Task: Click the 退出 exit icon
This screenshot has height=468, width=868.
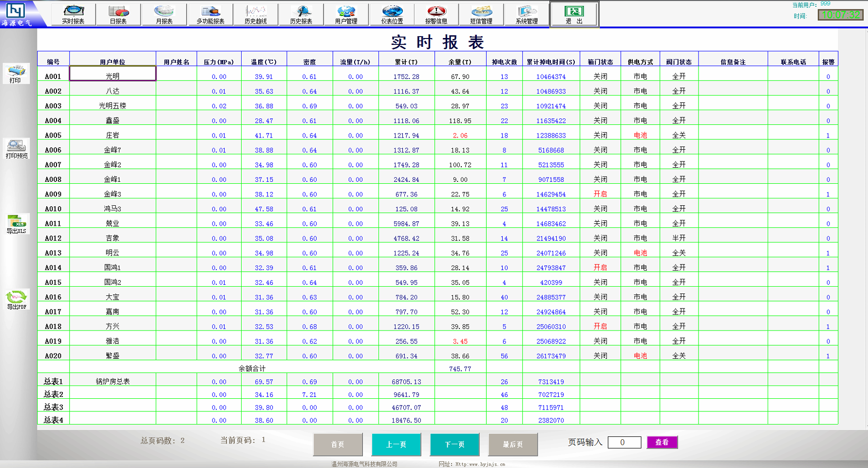Action: (x=574, y=14)
